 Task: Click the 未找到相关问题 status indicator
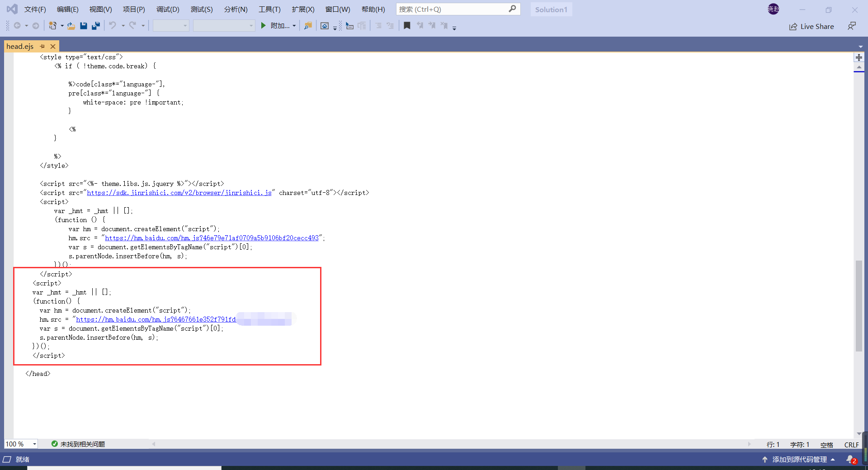coord(78,444)
